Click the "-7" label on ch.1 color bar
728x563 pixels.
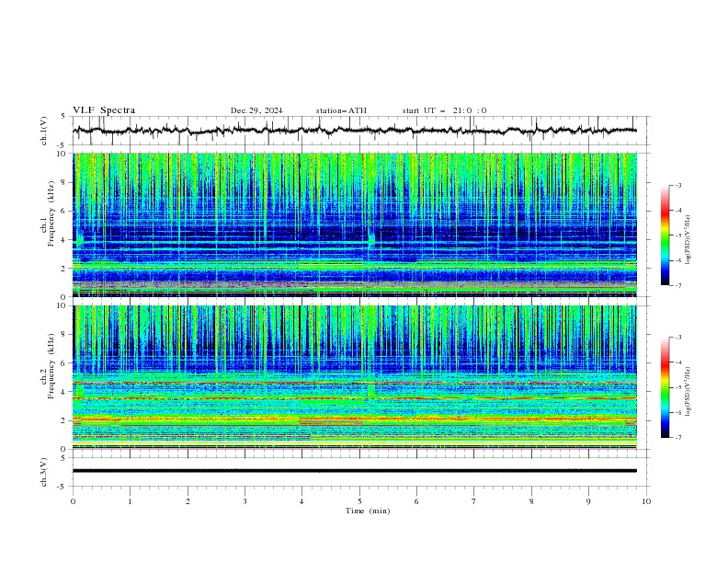[677, 286]
